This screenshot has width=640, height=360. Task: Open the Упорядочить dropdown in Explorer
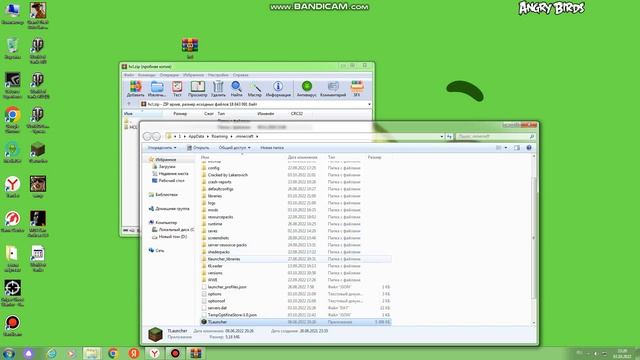tap(162, 148)
